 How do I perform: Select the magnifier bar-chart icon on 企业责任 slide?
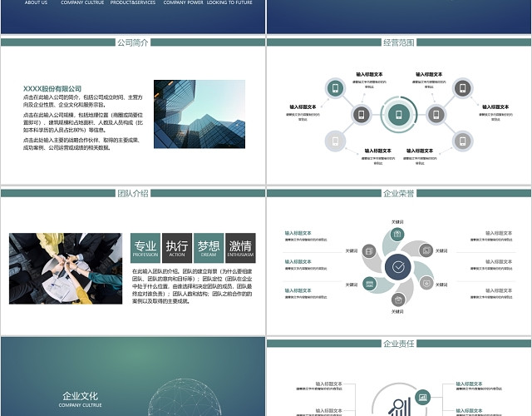pos(400,407)
